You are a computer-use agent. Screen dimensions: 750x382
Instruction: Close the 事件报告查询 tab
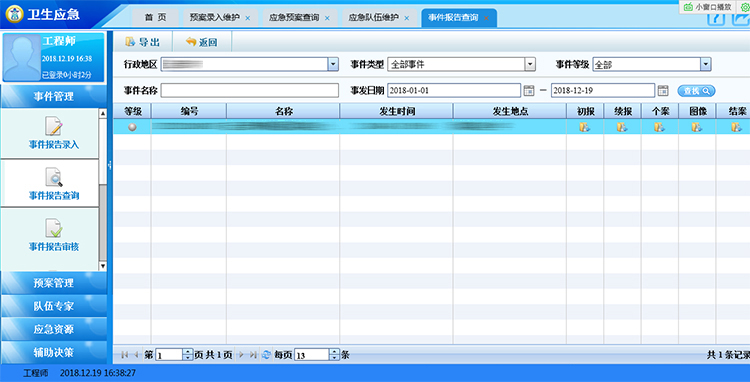point(486,18)
